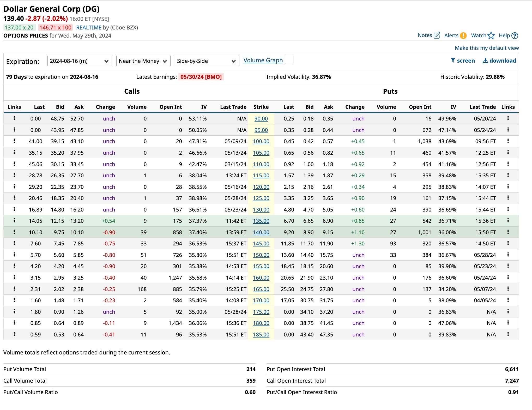
Task: Click the green 137.00 x 20 bid quote
Action: click(x=19, y=28)
